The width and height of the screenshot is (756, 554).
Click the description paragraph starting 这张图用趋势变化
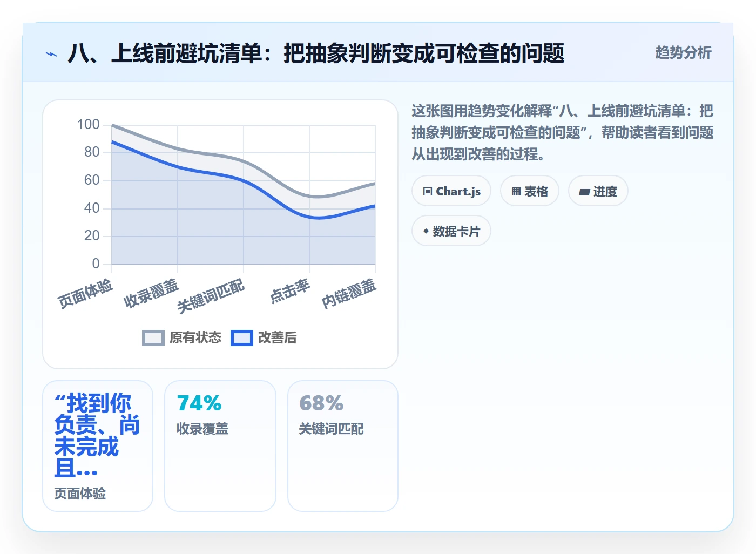point(563,133)
